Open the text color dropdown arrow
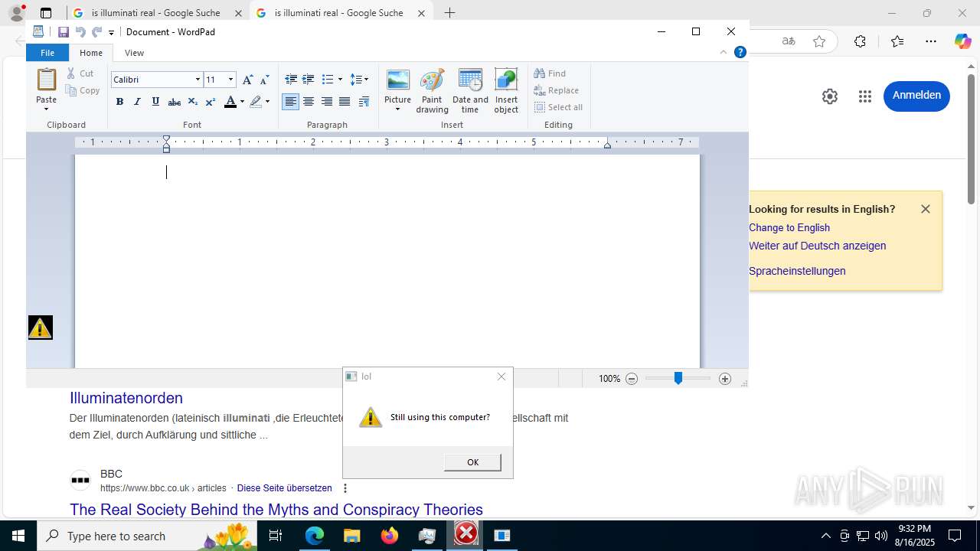Screen dimensions: 980x551 point(242,102)
